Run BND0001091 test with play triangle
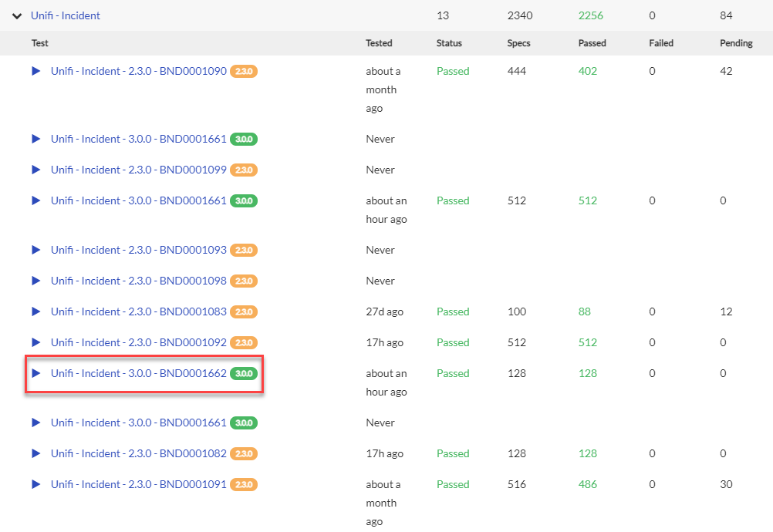773x532 pixels. click(x=35, y=484)
